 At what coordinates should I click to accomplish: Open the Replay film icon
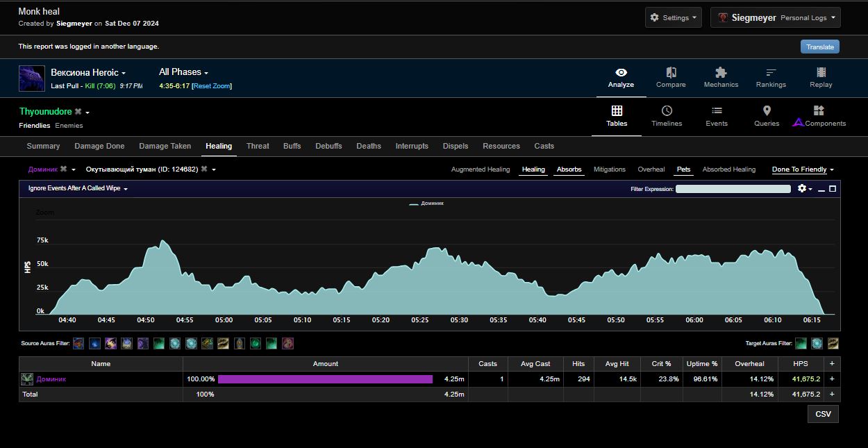(x=821, y=73)
